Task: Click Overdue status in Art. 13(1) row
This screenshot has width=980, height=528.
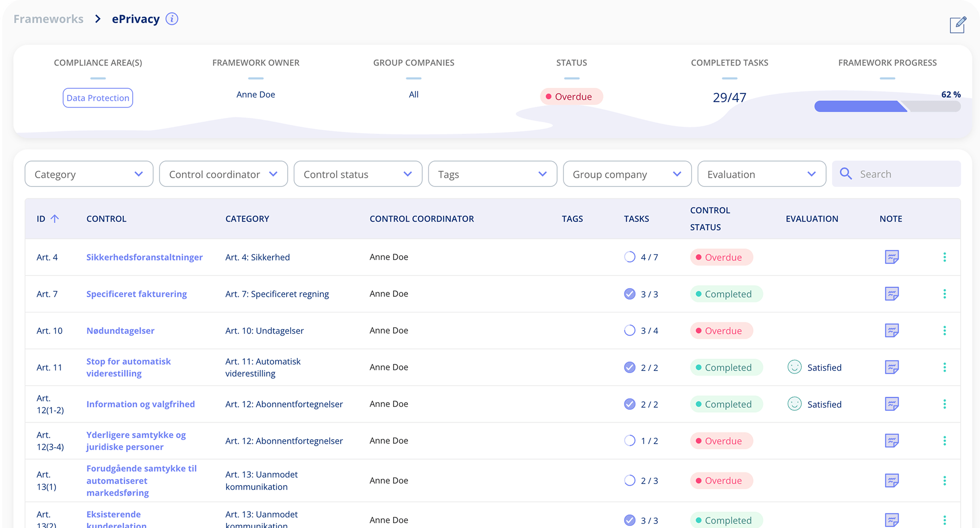Action: coord(721,481)
